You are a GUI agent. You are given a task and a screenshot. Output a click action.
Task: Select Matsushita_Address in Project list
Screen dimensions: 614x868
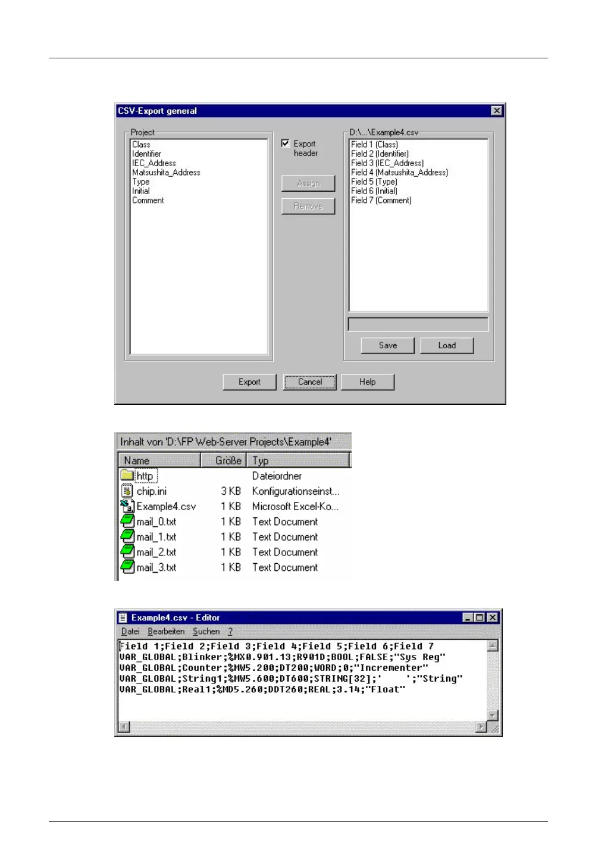tap(166, 173)
